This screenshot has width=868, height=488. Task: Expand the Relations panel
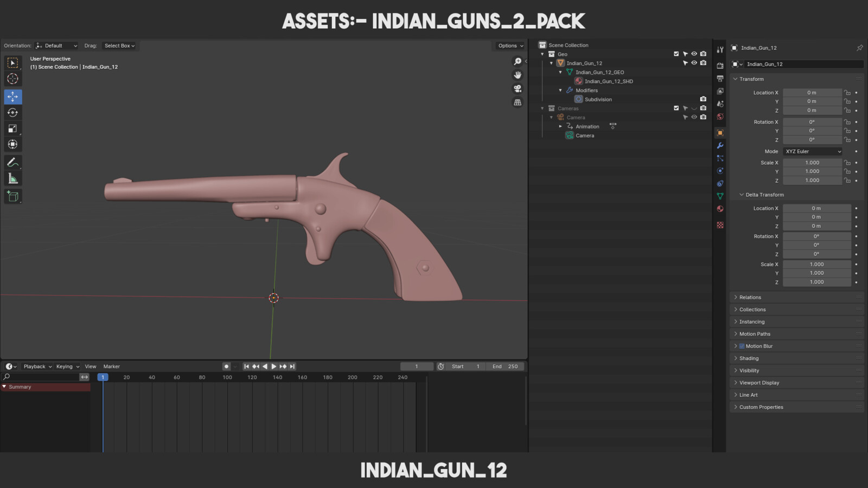click(x=750, y=297)
